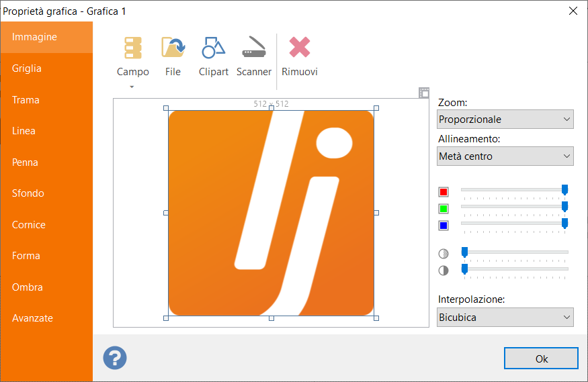This screenshot has height=382, width=588.
Task: Open the Allineamento Metà centro dropdown
Action: tap(505, 156)
